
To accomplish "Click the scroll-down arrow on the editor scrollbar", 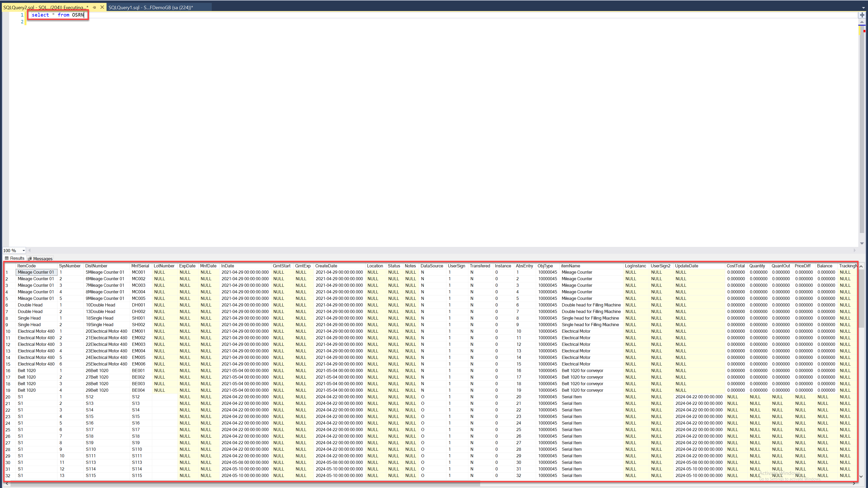I will click(x=862, y=243).
